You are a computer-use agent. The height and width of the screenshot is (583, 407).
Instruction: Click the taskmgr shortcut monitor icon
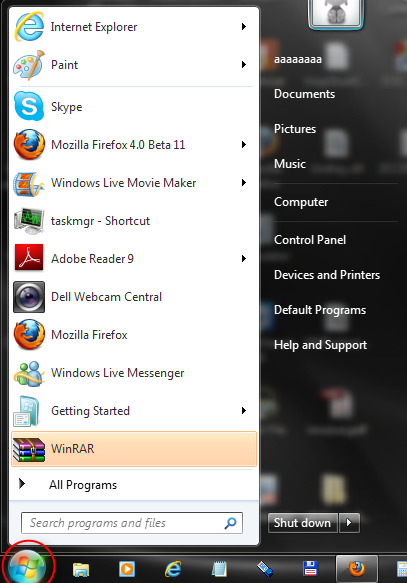coord(29,221)
